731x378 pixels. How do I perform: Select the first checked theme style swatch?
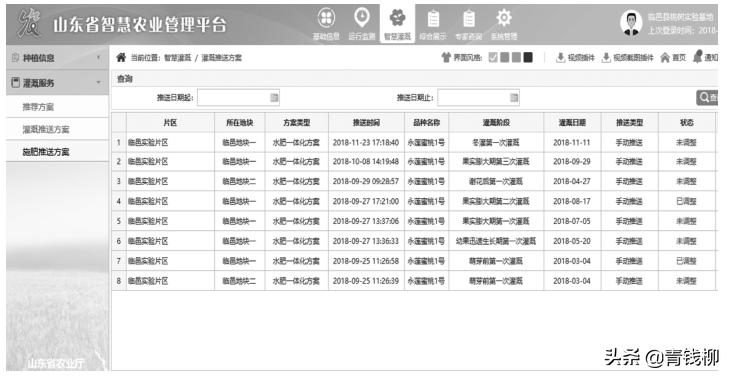point(493,58)
